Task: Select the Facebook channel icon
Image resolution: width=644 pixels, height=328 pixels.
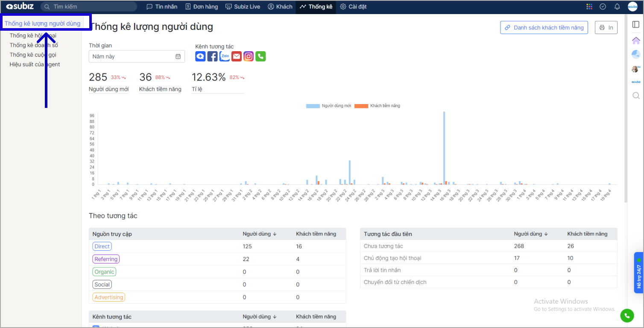Action: [212, 56]
